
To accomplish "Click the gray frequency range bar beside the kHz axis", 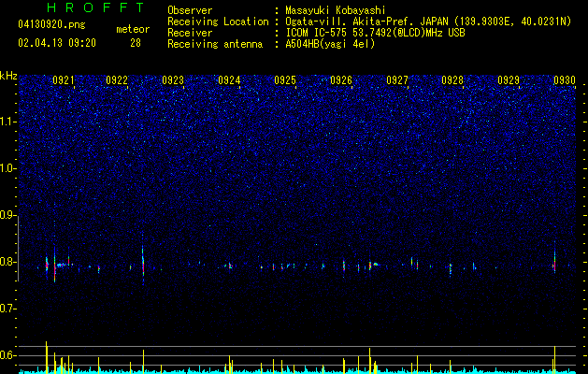I will pyautogui.click(x=19, y=249).
